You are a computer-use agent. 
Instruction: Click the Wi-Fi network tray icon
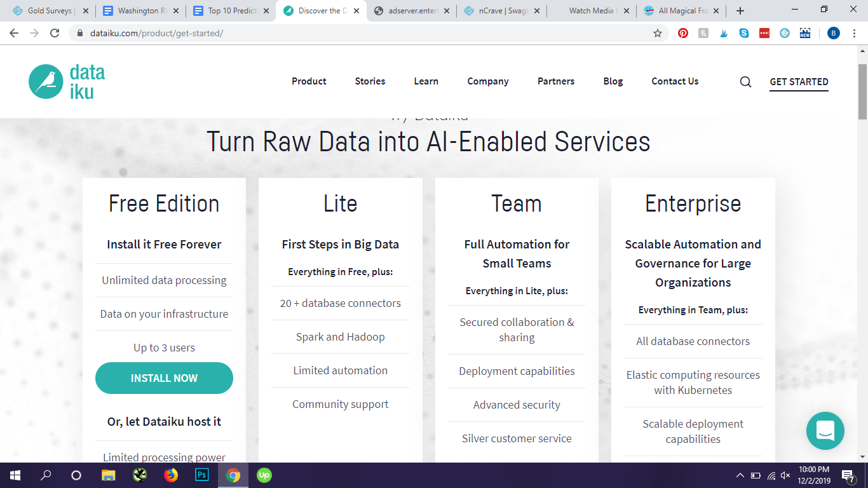click(771, 475)
